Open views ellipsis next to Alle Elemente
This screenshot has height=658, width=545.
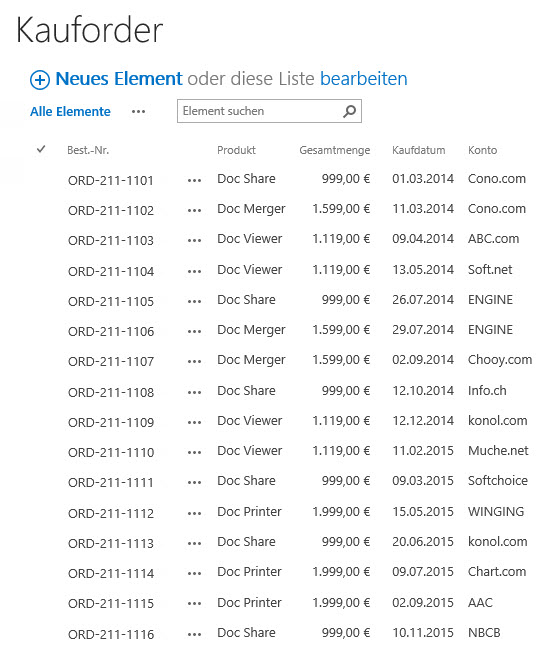point(138,112)
